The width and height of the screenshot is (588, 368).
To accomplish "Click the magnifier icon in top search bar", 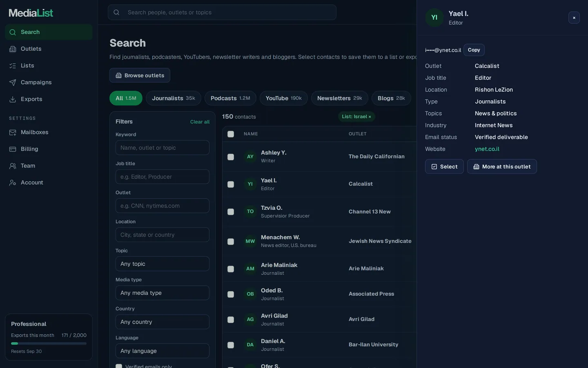I will click(116, 12).
